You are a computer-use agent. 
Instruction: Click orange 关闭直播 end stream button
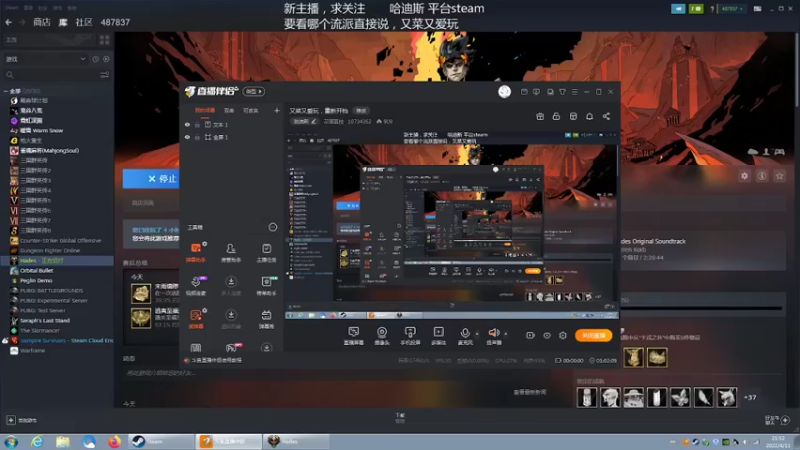pyautogui.click(x=593, y=335)
